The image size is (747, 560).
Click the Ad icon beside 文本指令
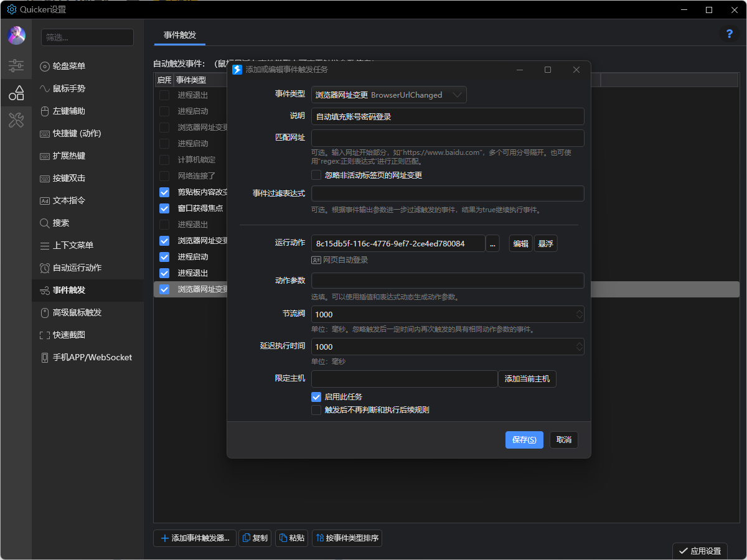tap(45, 200)
